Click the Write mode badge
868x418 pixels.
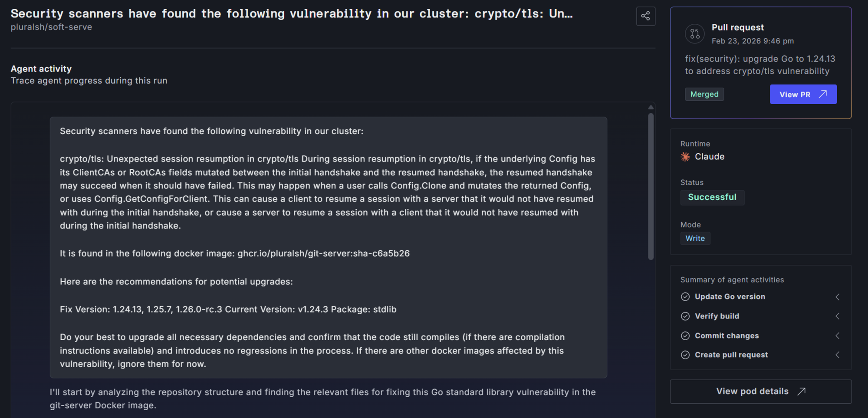tap(695, 238)
